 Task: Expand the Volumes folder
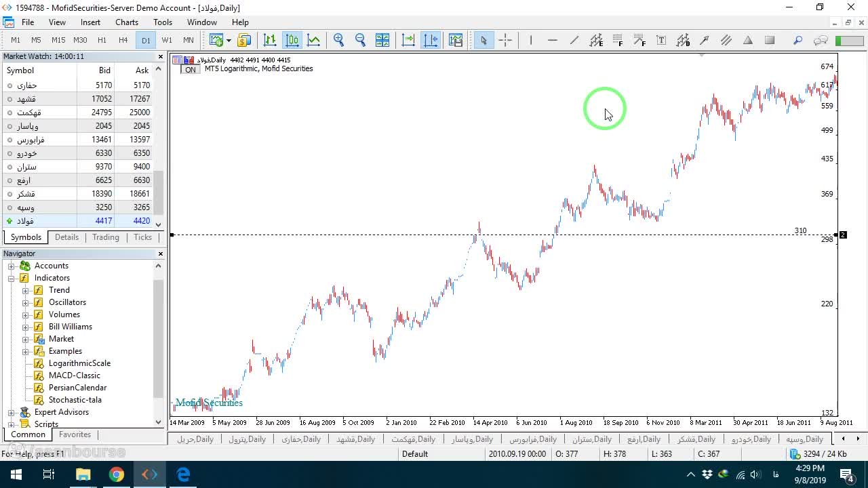pos(26,314)
